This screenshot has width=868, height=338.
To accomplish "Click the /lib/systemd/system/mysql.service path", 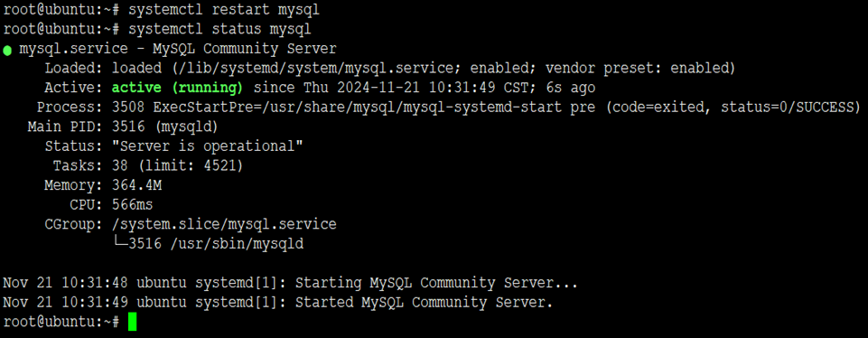I will point(293,68).
